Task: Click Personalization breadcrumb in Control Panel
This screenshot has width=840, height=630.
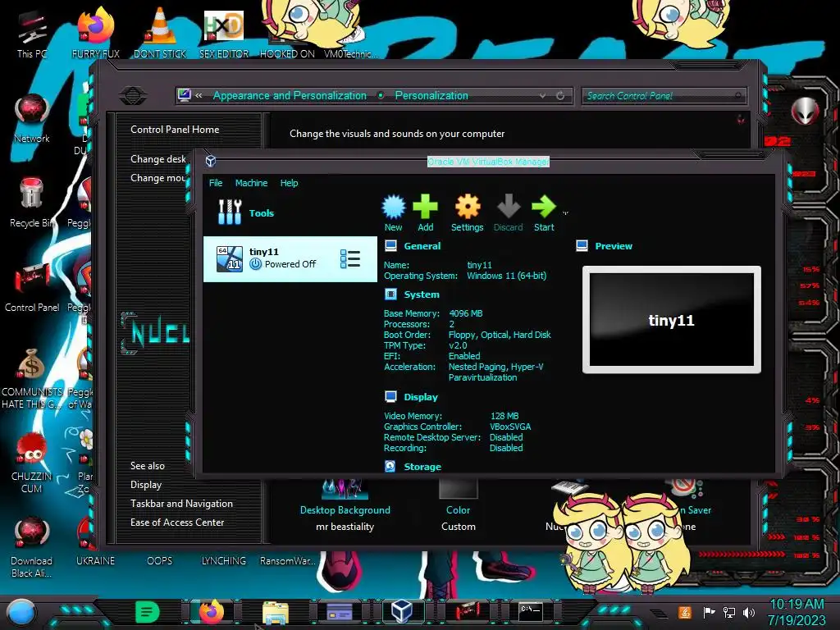Action: pyautogui.click(x=431, y=95)
